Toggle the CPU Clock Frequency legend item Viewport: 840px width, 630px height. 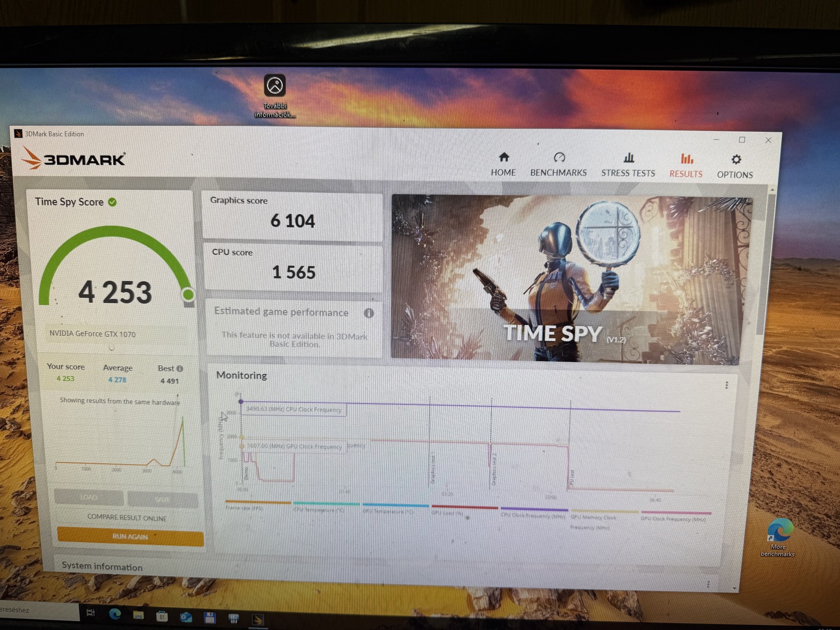coord(533,515)
